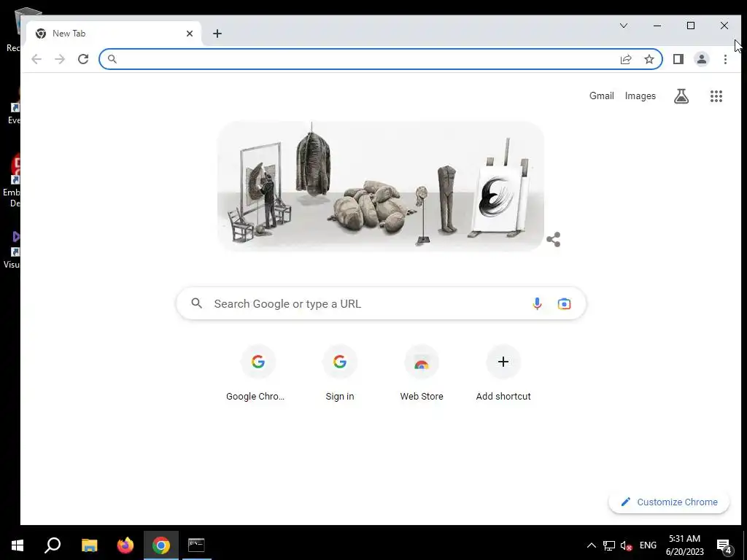747x560 pixels.
Task: Share the Google Doodle
Action: 553,239
